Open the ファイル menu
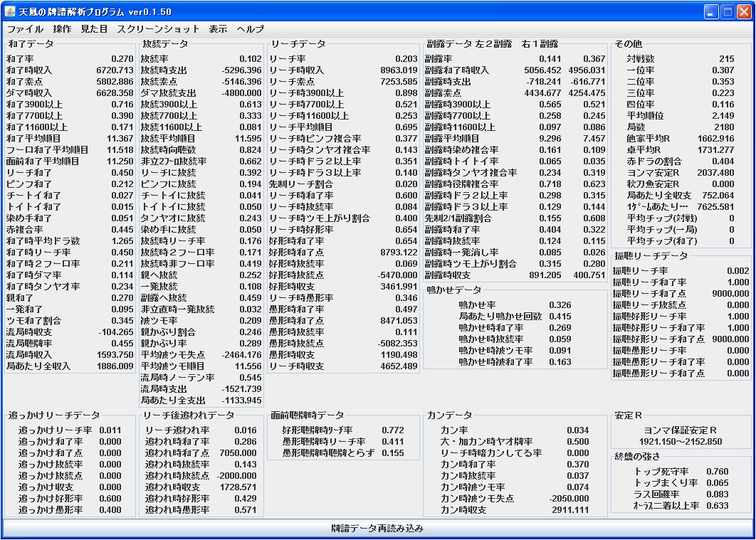Image resolution: width=756 pixels, height=540 pixels. pyautogui.click(x=25, y=29)
